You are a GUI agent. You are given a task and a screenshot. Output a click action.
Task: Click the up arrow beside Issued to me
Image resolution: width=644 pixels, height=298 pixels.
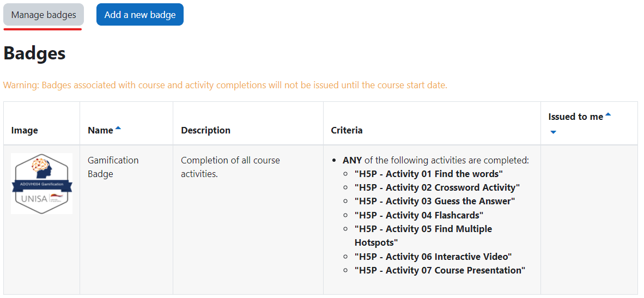coord(608,114)
